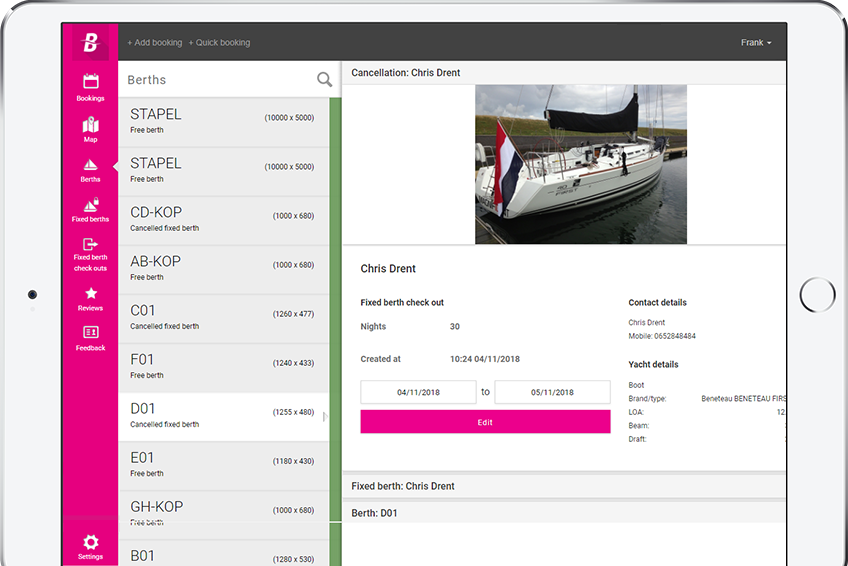Select the C01 berth row
The width and height of the screenshot is (848, 566).
(223, 318)
